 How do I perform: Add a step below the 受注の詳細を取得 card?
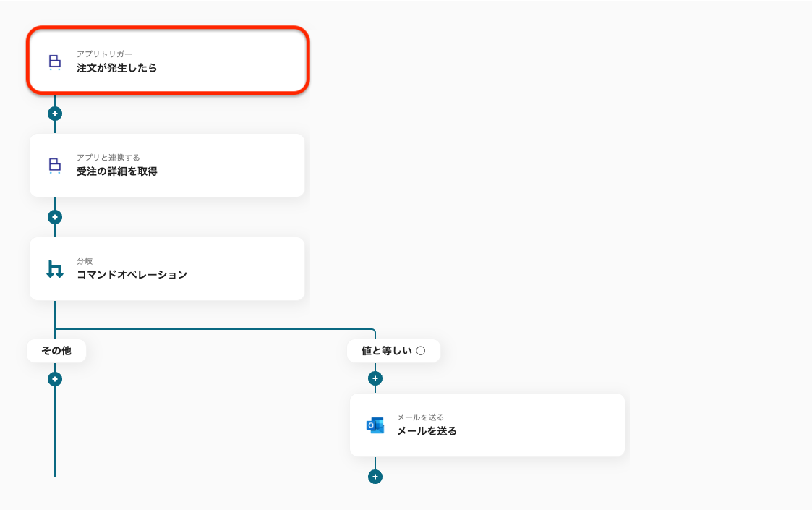(55, 217)
